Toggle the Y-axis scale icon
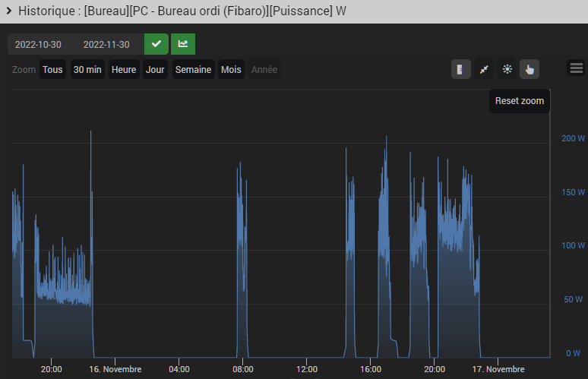 (461, 69)
